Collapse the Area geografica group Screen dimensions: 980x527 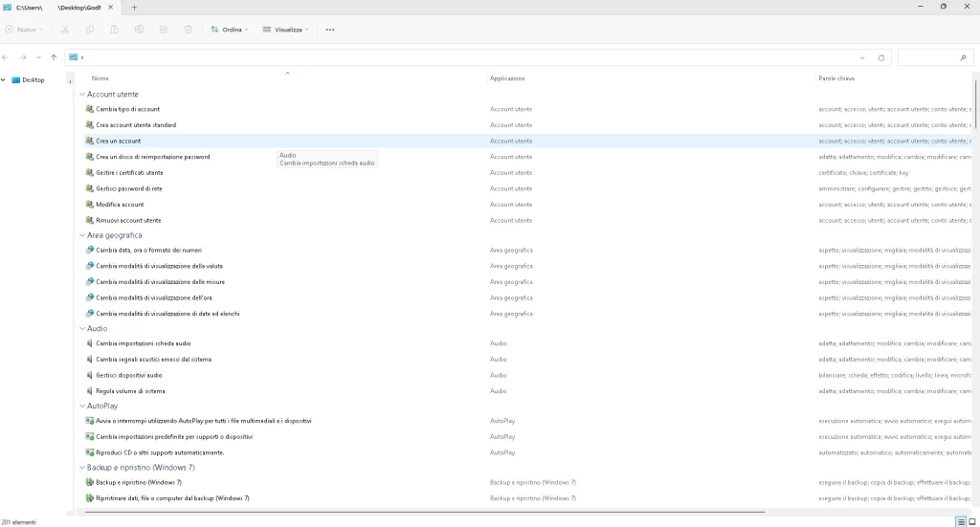point(82,235)
